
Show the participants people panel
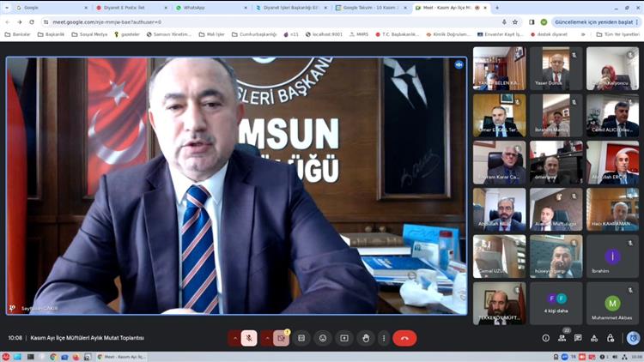click(x=562, y=338)
